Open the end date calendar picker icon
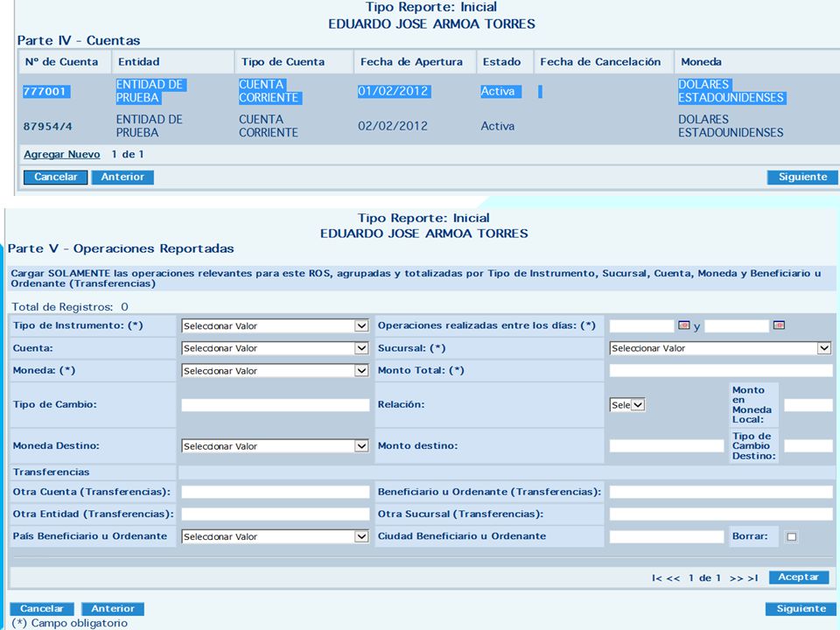This screenshot has height=630, width=840. click(779, 325)
